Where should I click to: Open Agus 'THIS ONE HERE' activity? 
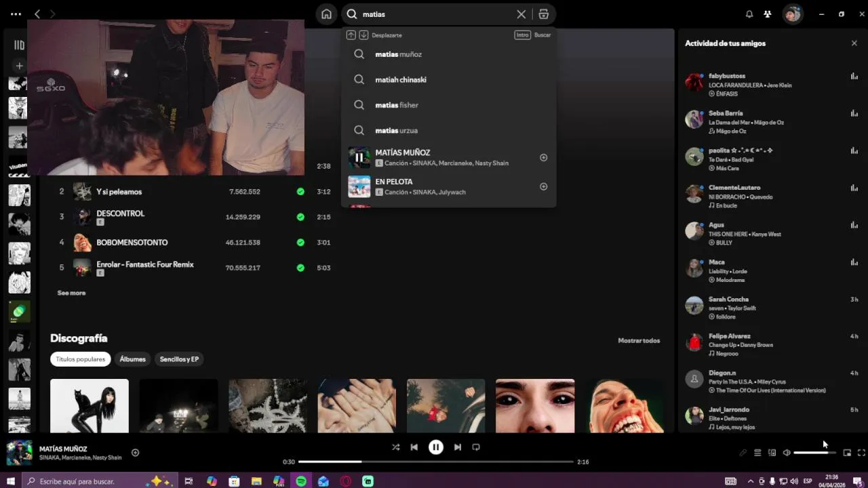[772, 233]
